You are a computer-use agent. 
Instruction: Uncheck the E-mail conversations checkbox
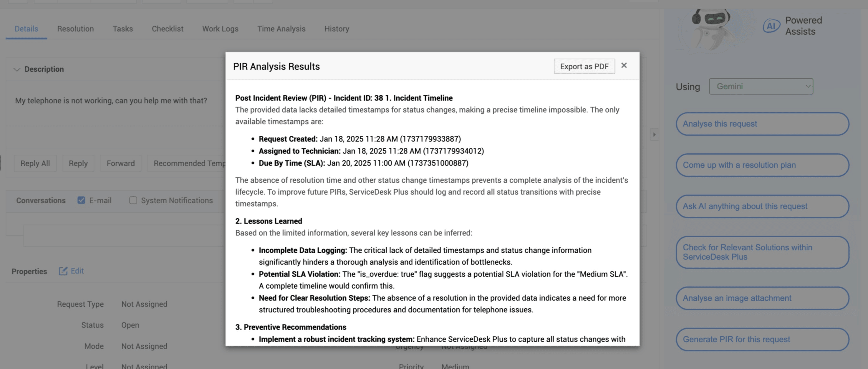tap(81, 201)
